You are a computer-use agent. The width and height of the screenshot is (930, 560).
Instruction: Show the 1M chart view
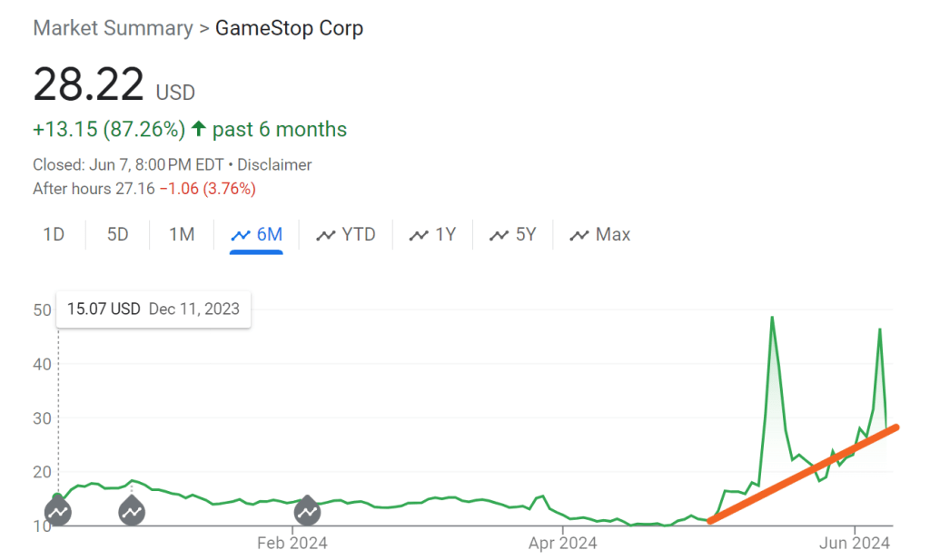pos(182,235)
